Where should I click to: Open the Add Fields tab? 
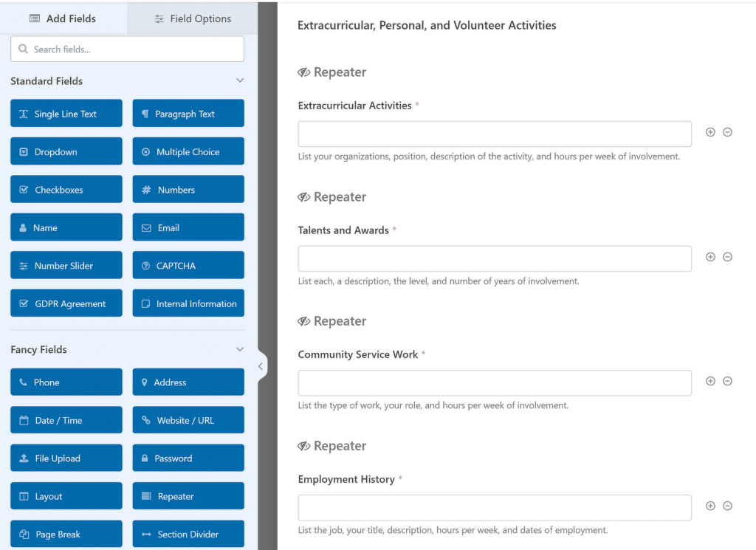coord(64,18)
